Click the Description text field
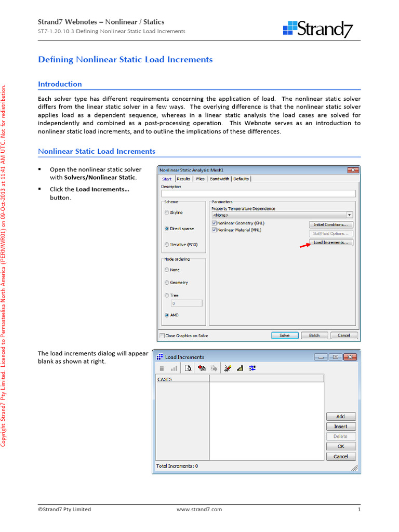Image resolution: width=399 pixels, height=532 pixels. [259, 194]
